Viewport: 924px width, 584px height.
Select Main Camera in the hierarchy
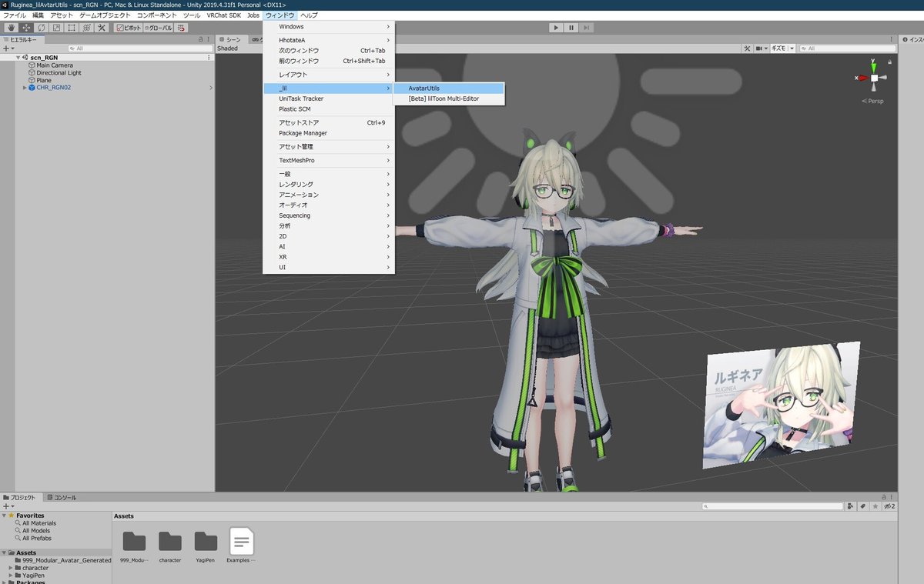(55, 65)
